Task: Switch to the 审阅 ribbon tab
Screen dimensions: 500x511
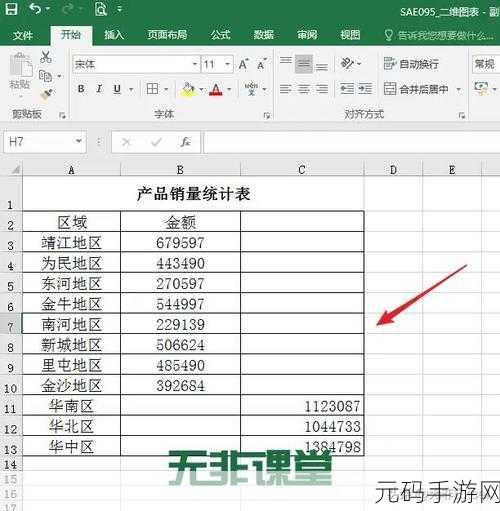Action: coord(307,35)
